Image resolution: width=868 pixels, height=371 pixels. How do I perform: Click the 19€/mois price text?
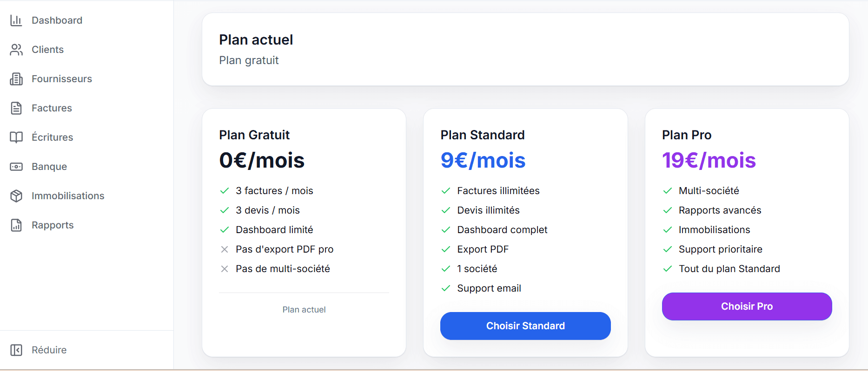tap(709, 160)
